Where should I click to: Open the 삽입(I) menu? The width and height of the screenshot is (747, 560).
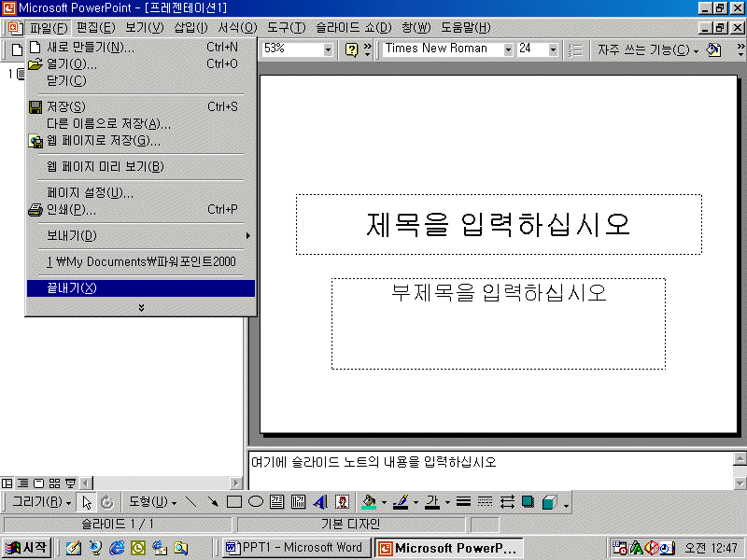pyautogui.click(x=190, y=28)
